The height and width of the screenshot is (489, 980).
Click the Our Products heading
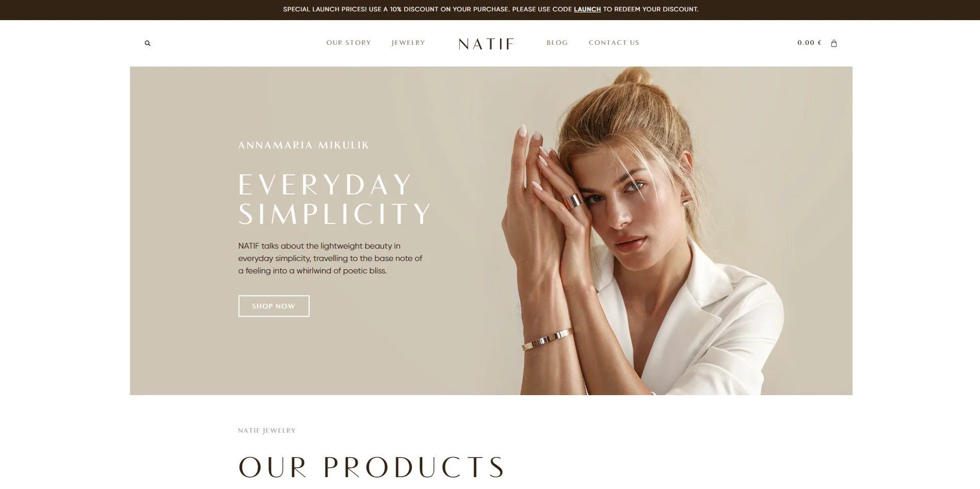(x=372, y=467)
